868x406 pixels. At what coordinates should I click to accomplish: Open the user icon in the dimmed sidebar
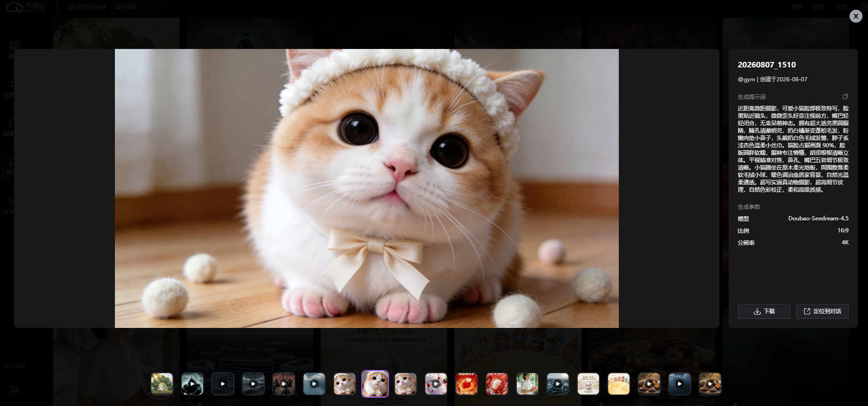click(14, 390)
